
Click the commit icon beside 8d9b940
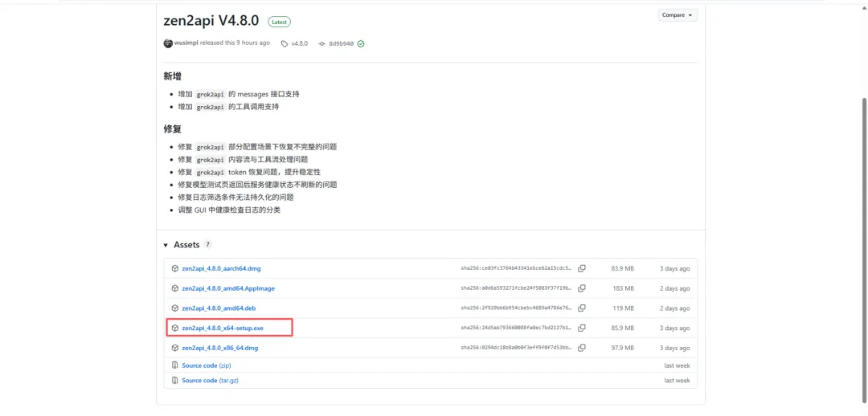321,43
